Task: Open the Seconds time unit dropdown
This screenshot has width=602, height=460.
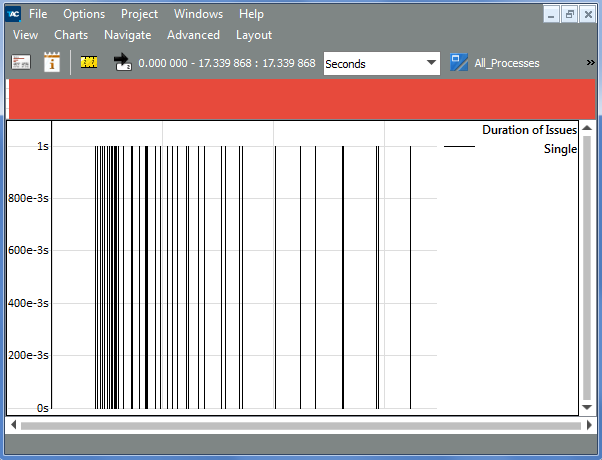Action: coord(381,63)
